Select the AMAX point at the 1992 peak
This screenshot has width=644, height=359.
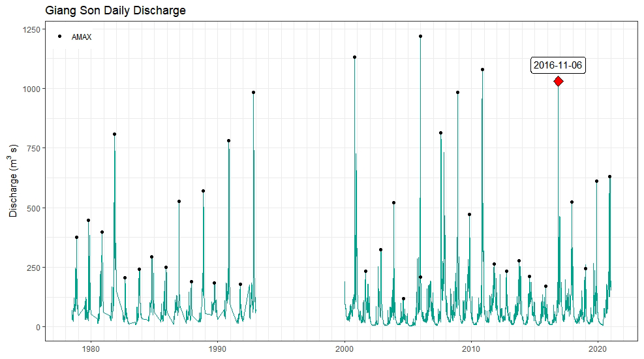[253, 93]
